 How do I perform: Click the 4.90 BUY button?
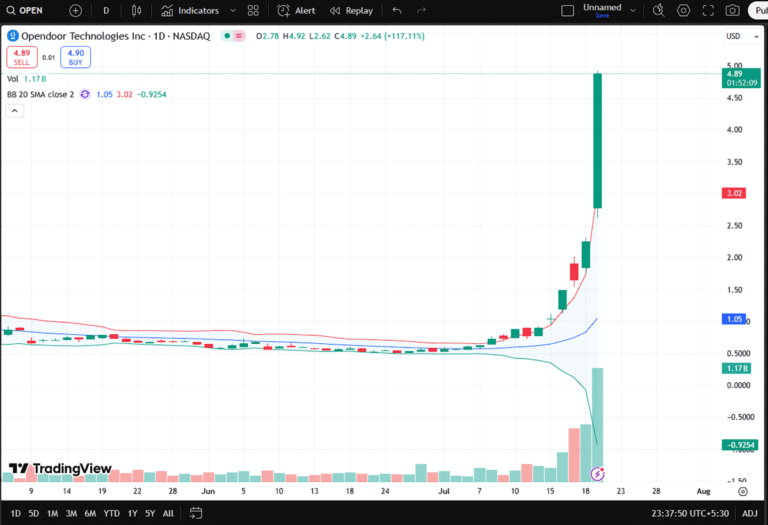[x=75, y=57]
